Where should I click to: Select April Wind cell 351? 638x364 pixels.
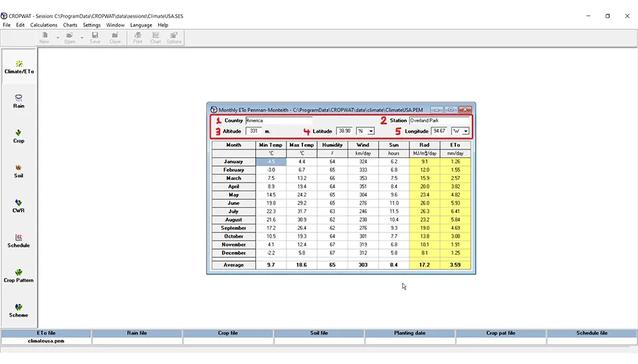(363, 187)
